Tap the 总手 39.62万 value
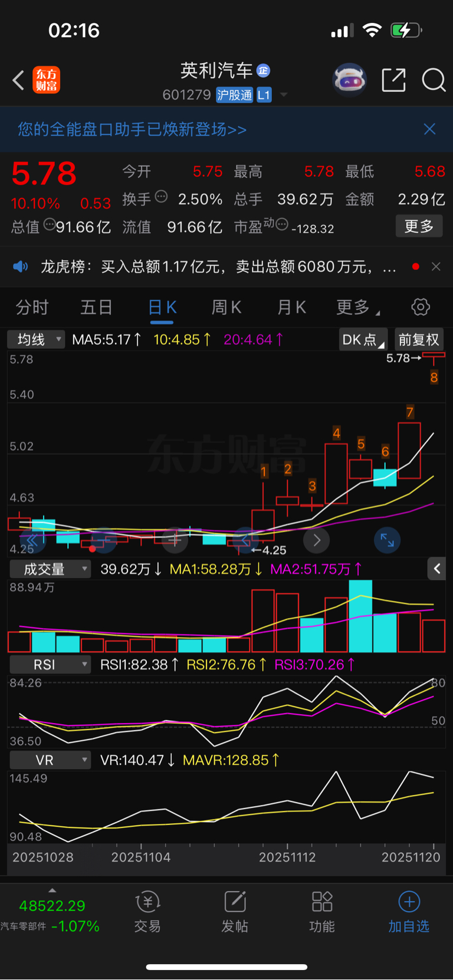Image resolution: width=453 pixels, height=980 pixels. [x=306, y=199]
